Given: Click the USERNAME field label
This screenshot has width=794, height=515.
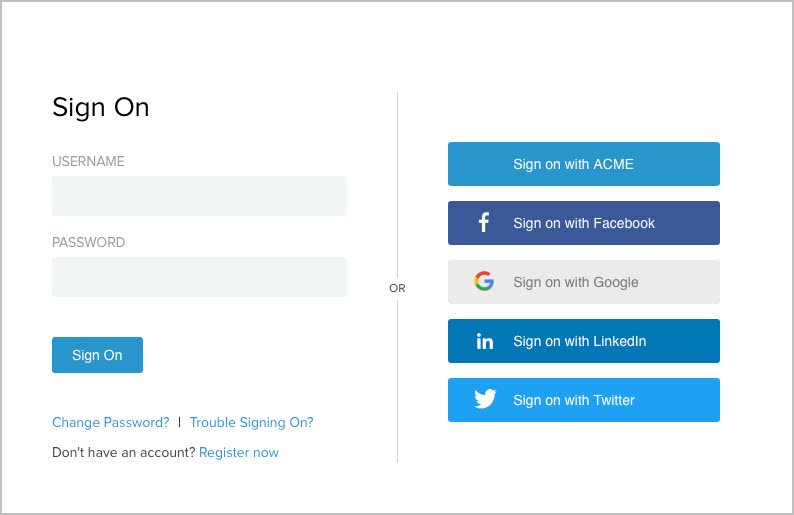Looking at the screenshot, I should 88,161.
